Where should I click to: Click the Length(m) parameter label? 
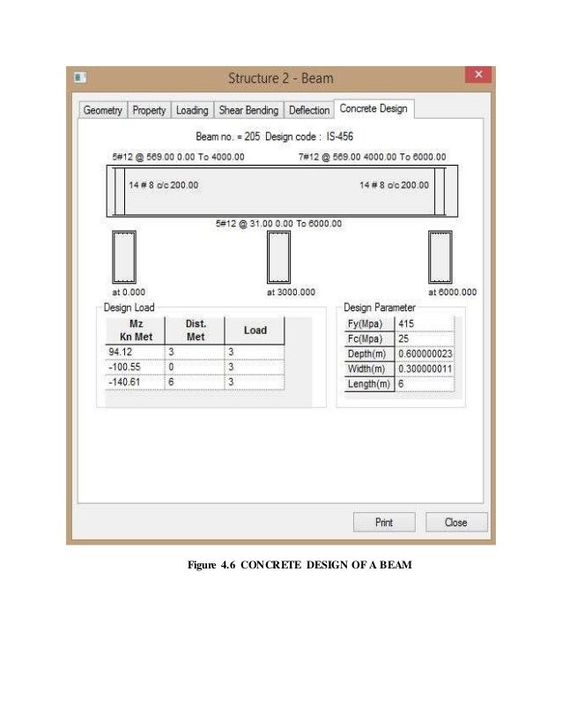tap(369, 383)
